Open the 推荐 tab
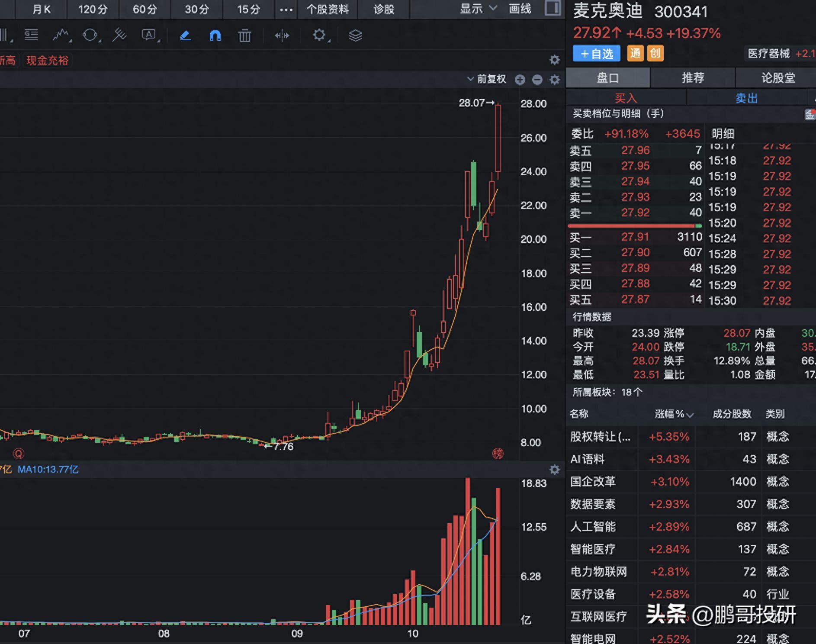 click(693, 78)
